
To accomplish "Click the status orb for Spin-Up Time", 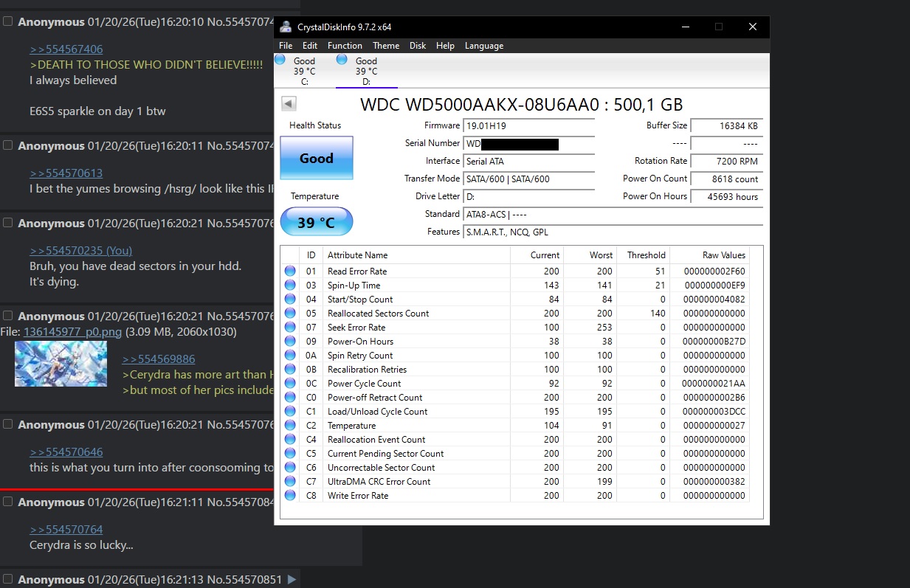I will 290,286.
